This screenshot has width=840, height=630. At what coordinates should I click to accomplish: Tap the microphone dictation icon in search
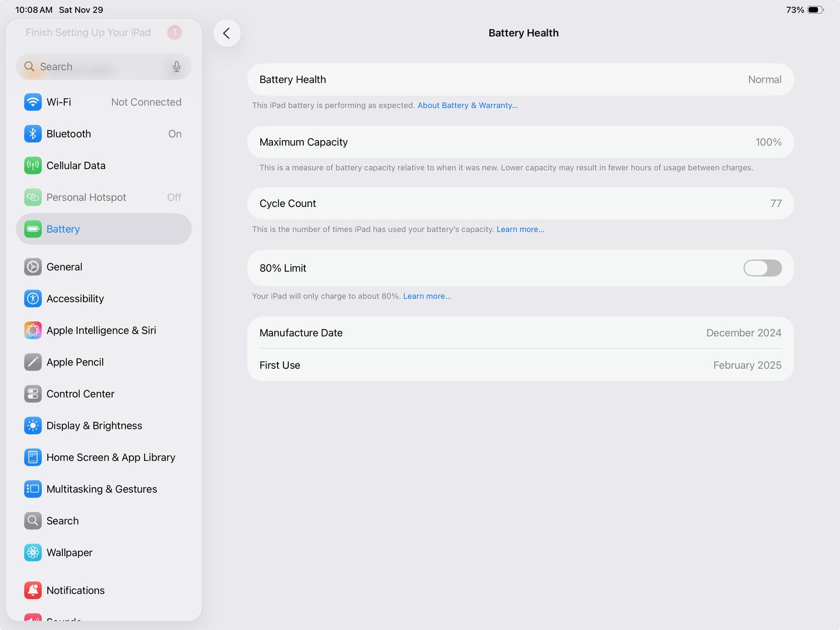coord(176,67)
